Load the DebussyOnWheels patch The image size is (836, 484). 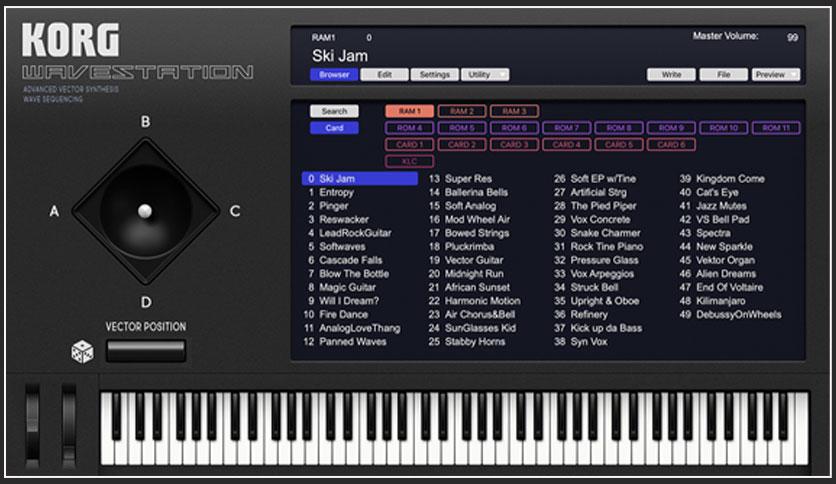click(738, 314)
